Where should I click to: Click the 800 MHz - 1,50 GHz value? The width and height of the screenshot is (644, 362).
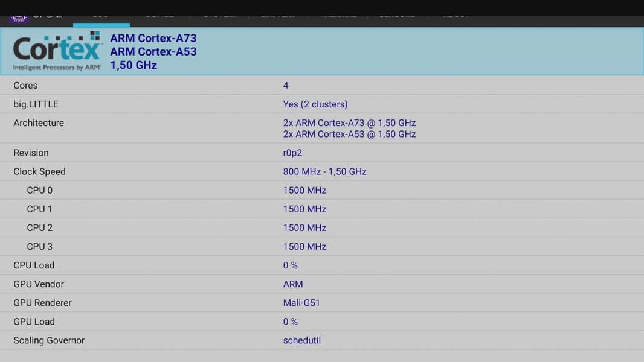pyautogui.click(x=325, y=171)
